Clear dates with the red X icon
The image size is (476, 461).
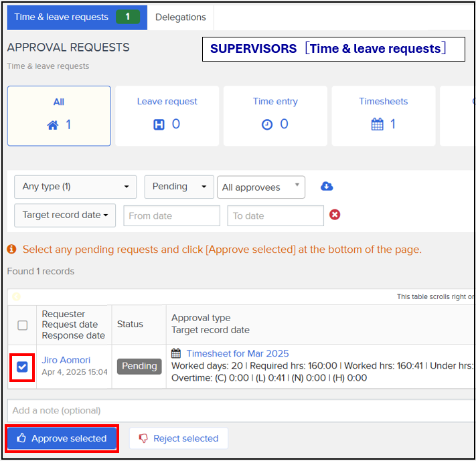click(335, 215)
